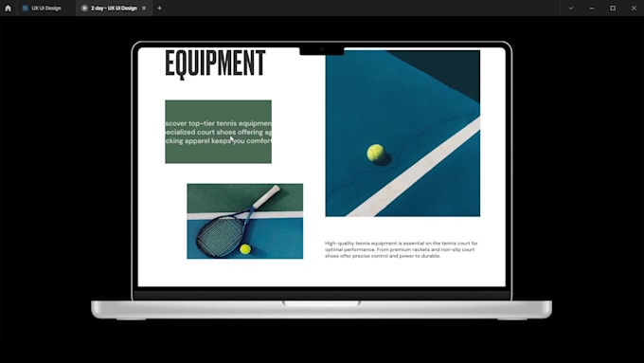The image size is (644, 363).
Task: Click the 'High-quality tennis equipment' paragraph
Action: pos(402,249)
